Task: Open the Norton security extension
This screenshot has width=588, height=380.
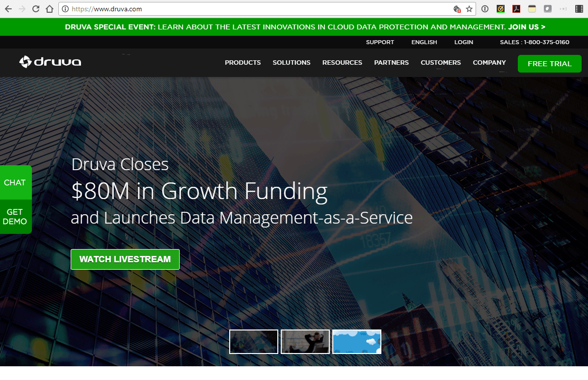Action: (501, 8)
